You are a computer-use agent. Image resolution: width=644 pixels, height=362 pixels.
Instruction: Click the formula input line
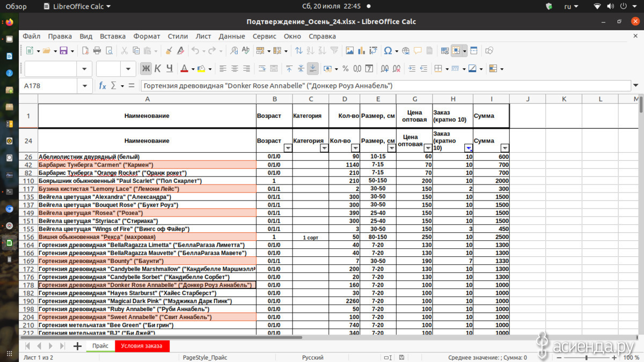coord(385,86)
